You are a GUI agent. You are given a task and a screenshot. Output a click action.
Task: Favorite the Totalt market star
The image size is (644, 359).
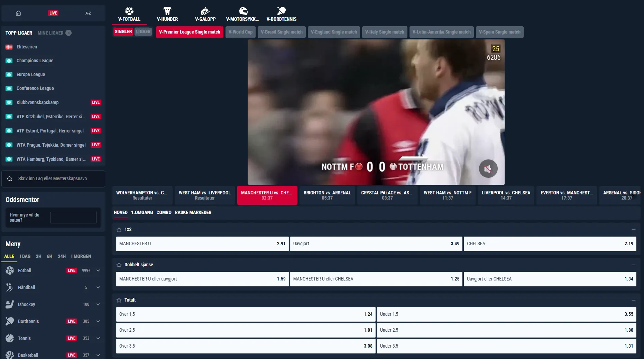click(119, 300)
